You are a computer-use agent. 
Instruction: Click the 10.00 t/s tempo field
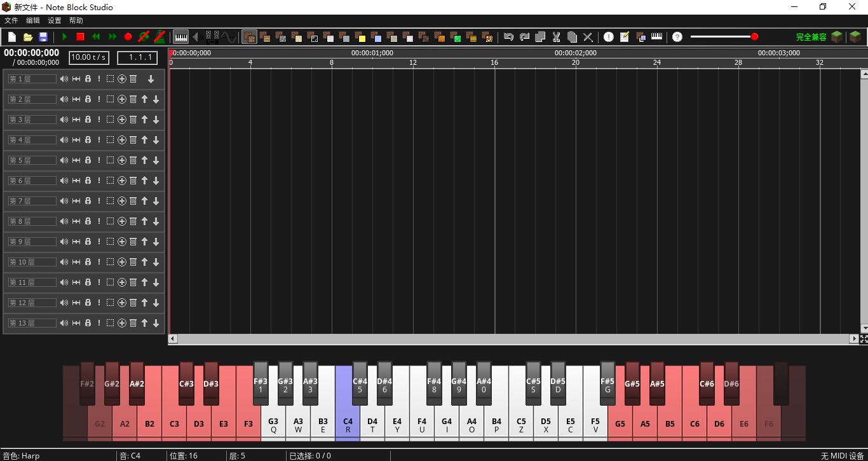(89, 57)
